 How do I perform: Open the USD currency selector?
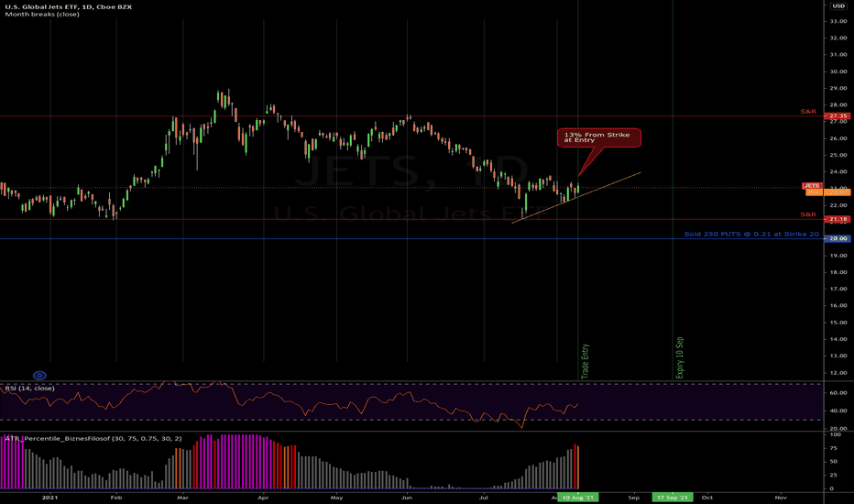point(838,6)
